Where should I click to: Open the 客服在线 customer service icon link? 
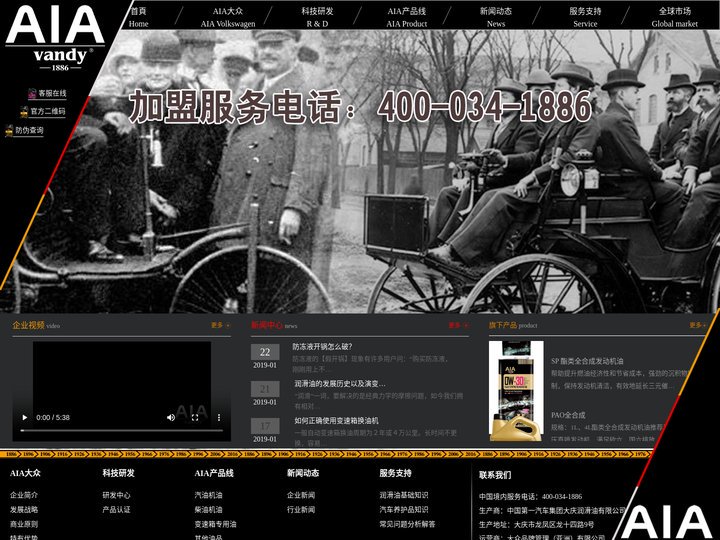[x=47, y=93]
